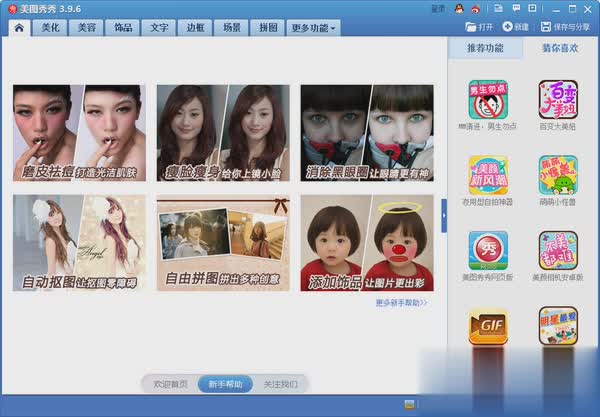Open the 饰品 tab
The height and width of the screenshot is (417, 600).
click(123, 28)
